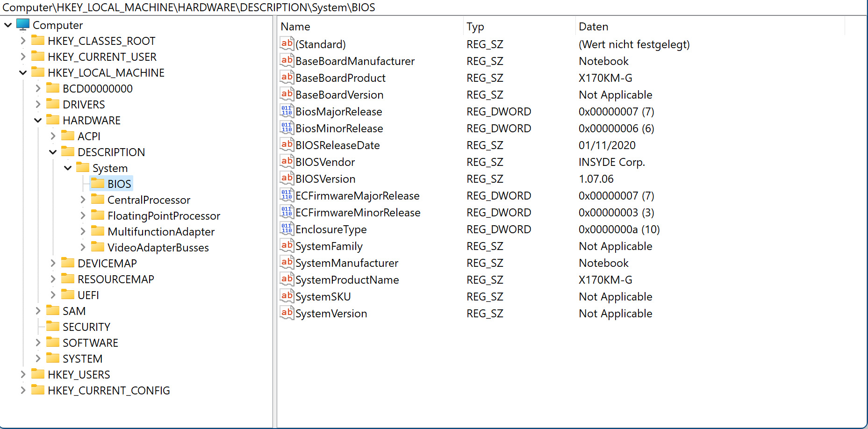The width and height of the screenshot is (868, 429).
Task: Expand the HKEY_CURRENT_USER key
Action: pyautogui.click(x=23, y=57)
